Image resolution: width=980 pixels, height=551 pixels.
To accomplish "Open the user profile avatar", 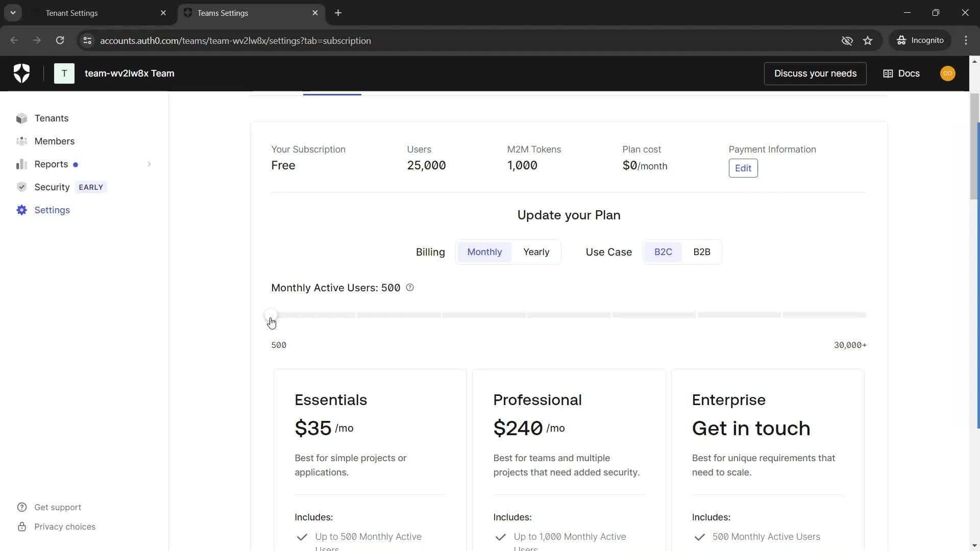I will pyautogui.click(x=947, y=73).
